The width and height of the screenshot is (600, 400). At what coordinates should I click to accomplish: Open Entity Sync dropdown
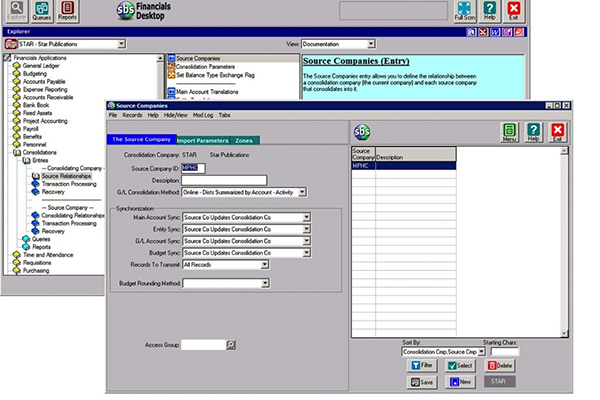click(307, 229)
